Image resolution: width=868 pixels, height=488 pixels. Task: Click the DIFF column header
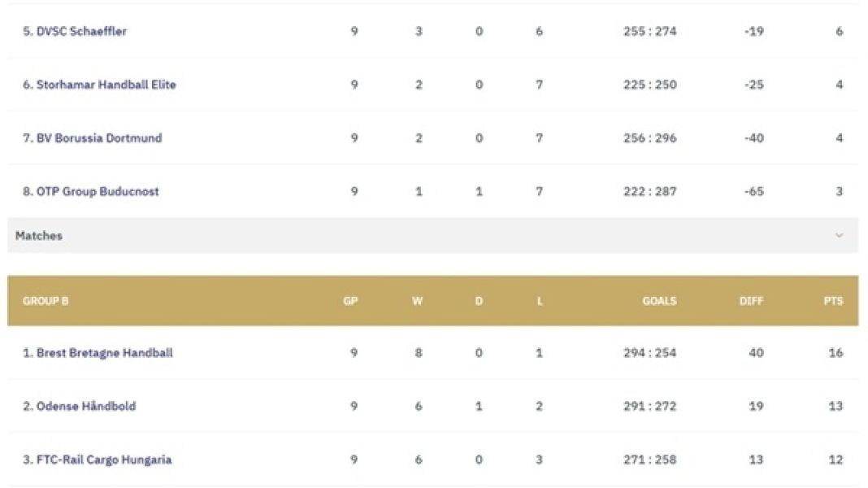[752, 301]
